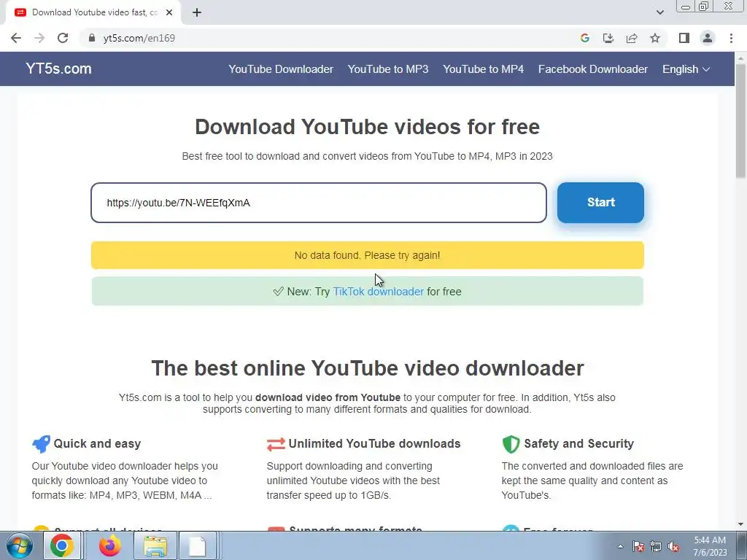Open YouTube to MP4 nav item
Image resolution: width=747 pixels, height=560 pixels.
(x=484, y=69)
